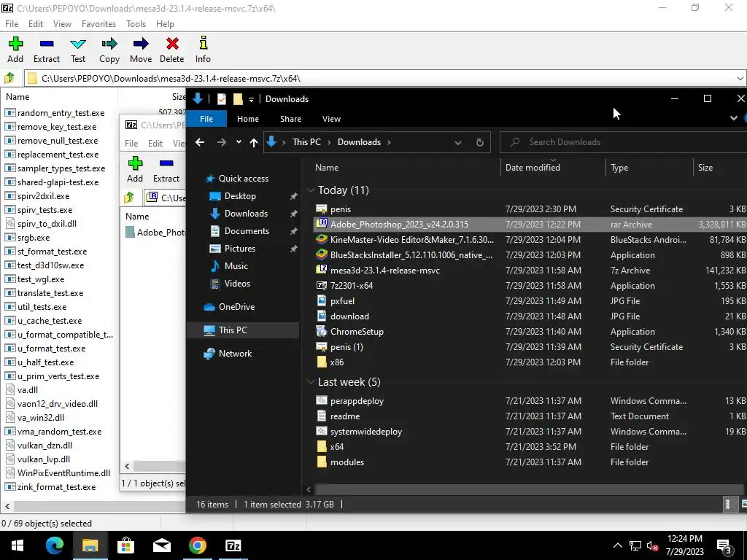Go up one level in second 7-Zip window

pyautogui.click(x=128, y=197)
